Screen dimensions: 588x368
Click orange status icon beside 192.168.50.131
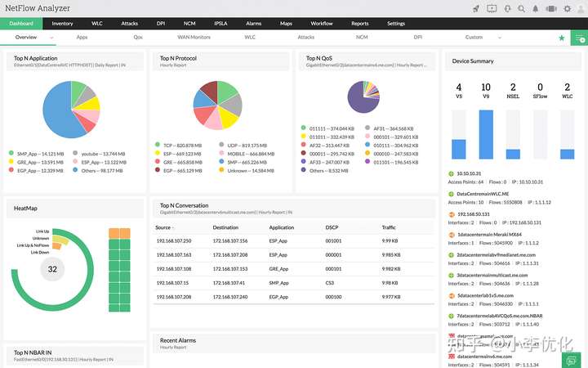tap(452, 214)
